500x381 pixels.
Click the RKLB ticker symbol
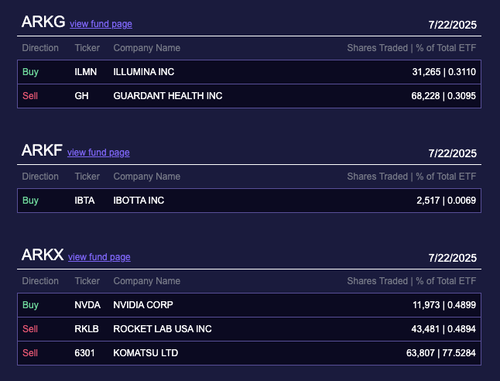(87, 329)
